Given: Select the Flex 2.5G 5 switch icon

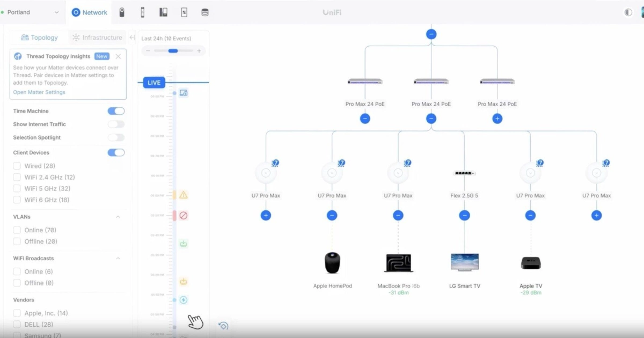Looking at the screenshot, I should 464,173.
